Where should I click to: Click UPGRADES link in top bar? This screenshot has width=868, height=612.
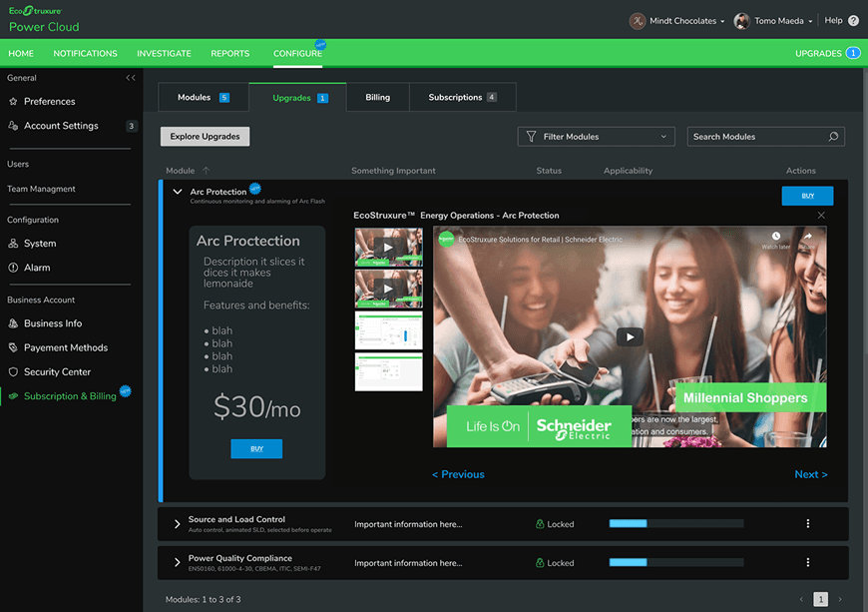818,53
